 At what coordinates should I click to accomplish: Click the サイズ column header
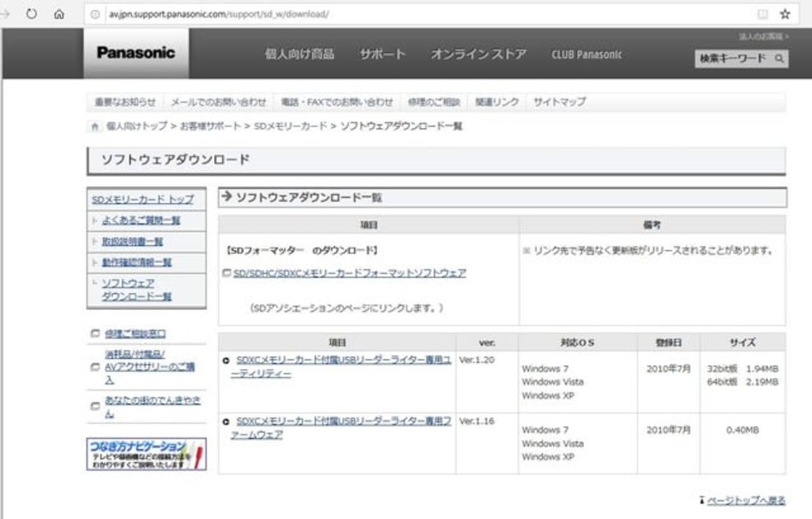(x=743, y=342)
